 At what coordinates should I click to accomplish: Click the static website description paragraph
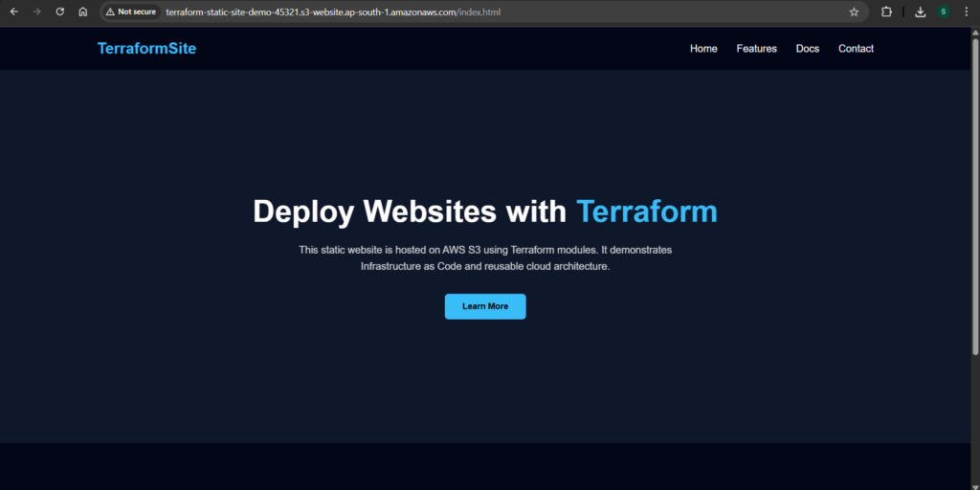pos(485,258)
